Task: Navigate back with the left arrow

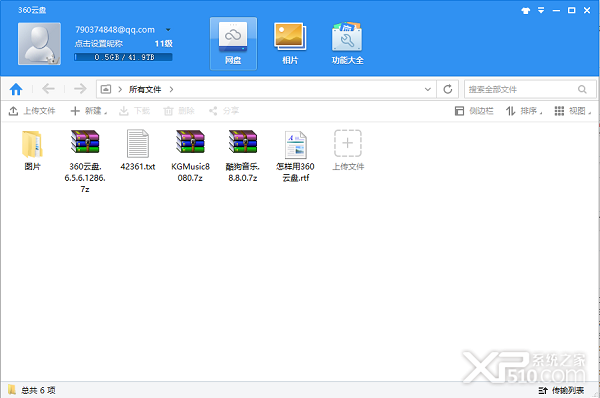Action: [x=48, y=89]
